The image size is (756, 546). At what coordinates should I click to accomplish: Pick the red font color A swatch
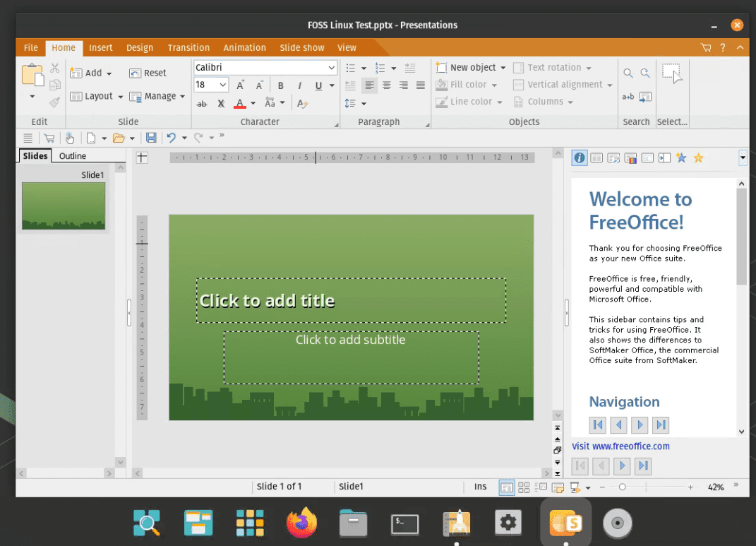tap(239, 103)
